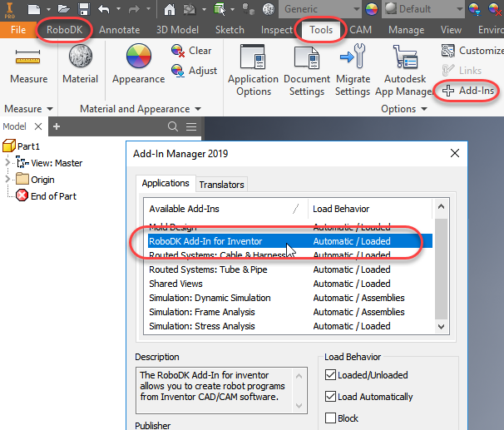This screenshot has width=504, height=430.
Task: Open Document Settings
Action: pos(307,59)
